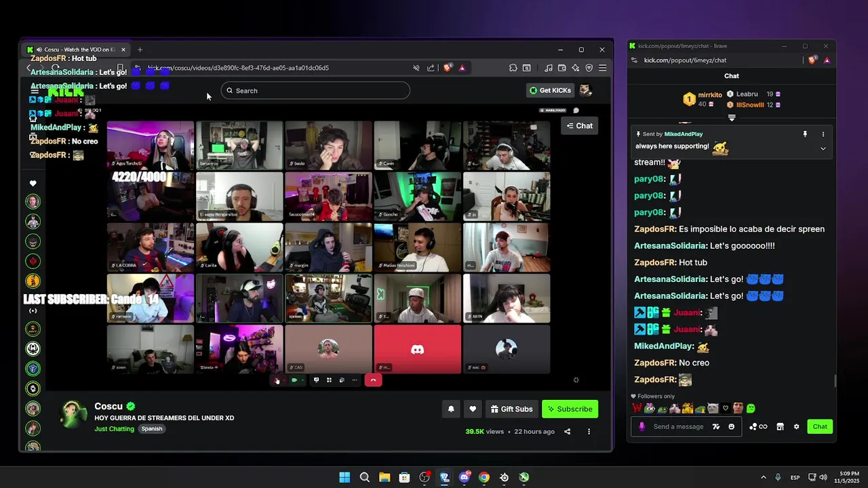Click the purple microphone icon in the chat input
868x488 pixels.
[x=642, y=426]
